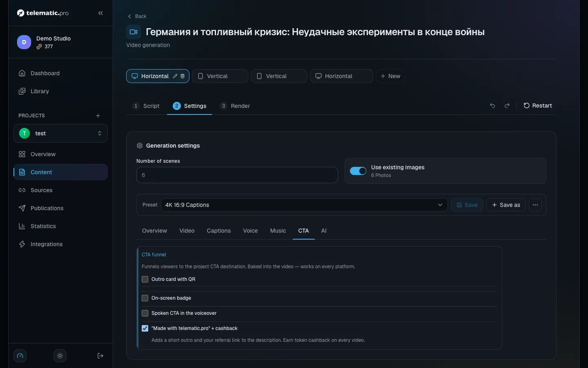588x368 pixels.
Task: Click in the Number of scenes field
Action: click(237, 175)
